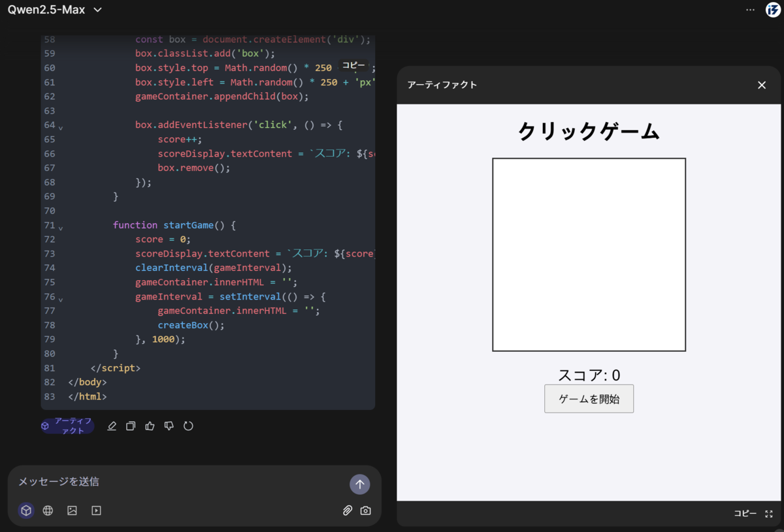Toggle the video generation icon
This screenshot has width=784, height=532.
coord(96,510)
